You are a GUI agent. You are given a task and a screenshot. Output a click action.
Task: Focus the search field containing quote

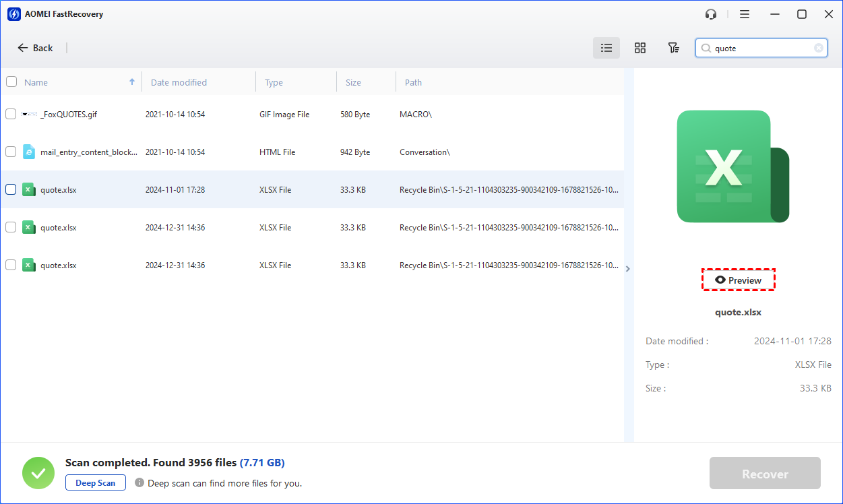pos(763,48)
